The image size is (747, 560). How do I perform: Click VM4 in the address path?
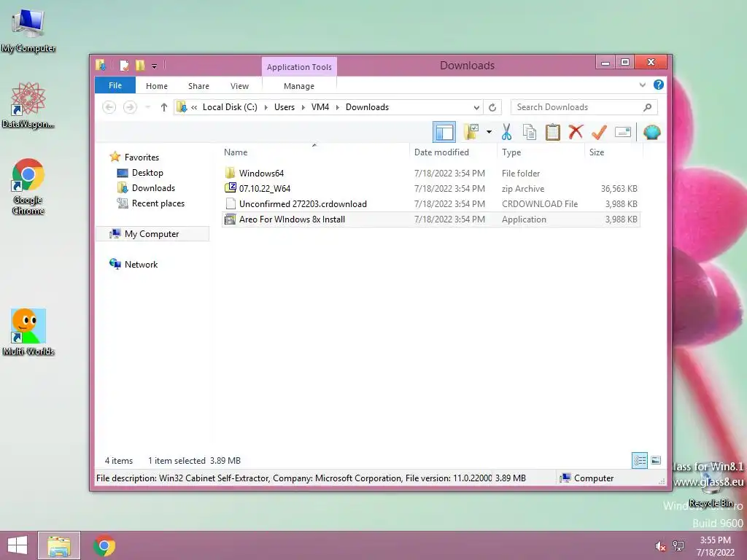point(320,107)
